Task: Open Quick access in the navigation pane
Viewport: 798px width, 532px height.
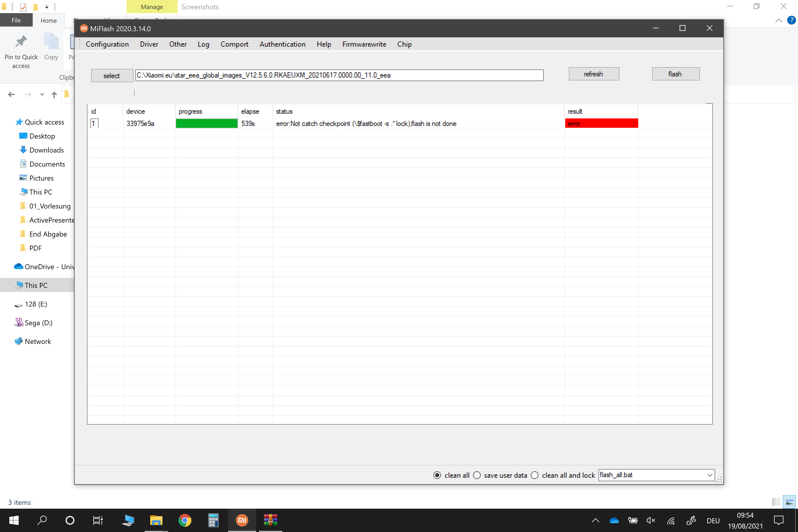Action: click(x=44, y=122)
